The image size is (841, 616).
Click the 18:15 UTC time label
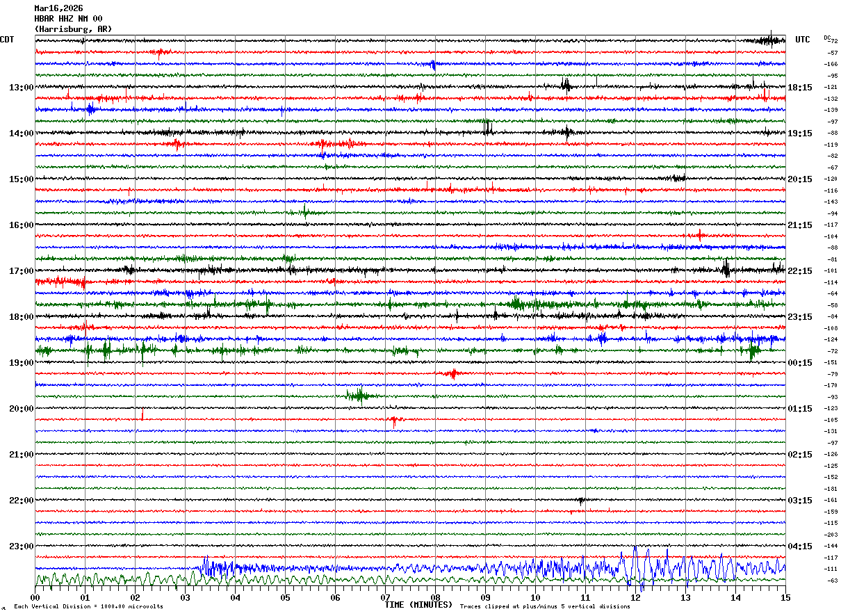pos(799,88)
